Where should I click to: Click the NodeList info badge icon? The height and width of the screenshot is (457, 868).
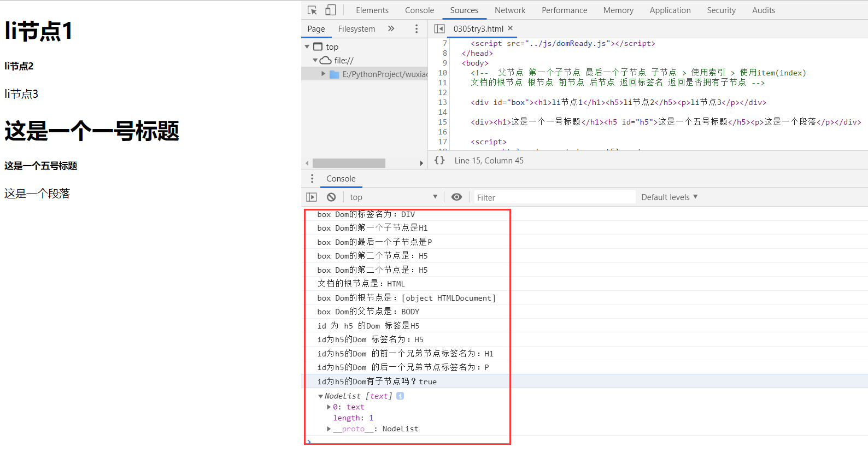[x=400, y=396]
